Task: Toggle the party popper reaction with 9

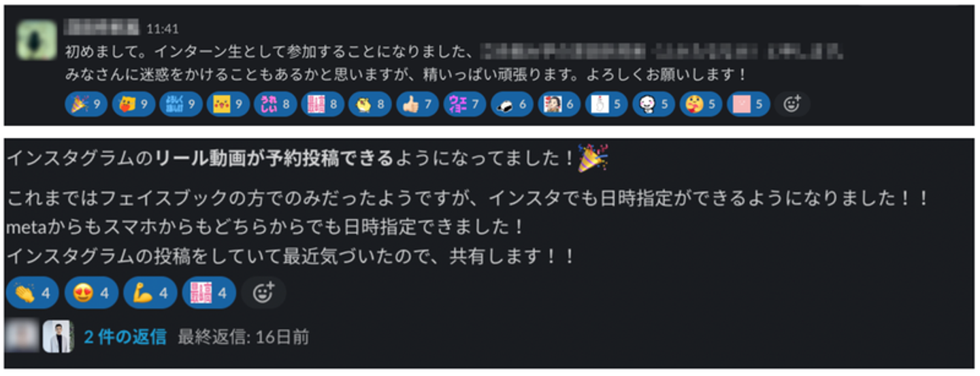Action: pos(86,105)
